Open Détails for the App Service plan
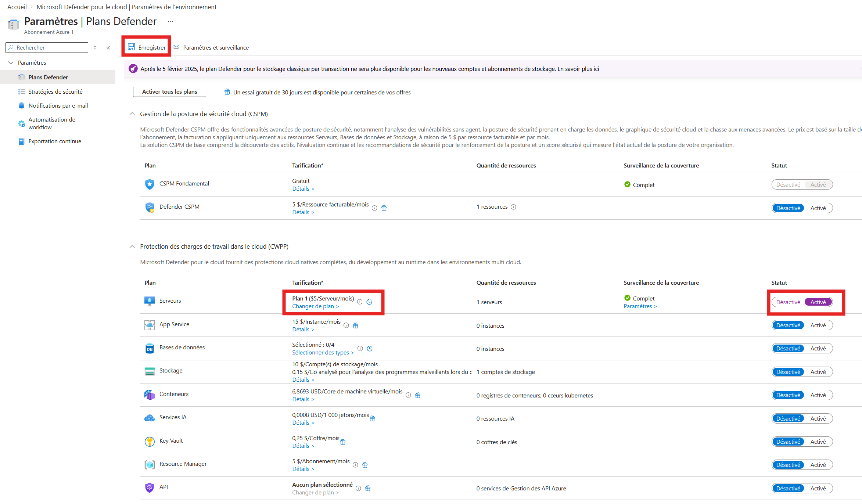862x504 pixels. point(303,329)
